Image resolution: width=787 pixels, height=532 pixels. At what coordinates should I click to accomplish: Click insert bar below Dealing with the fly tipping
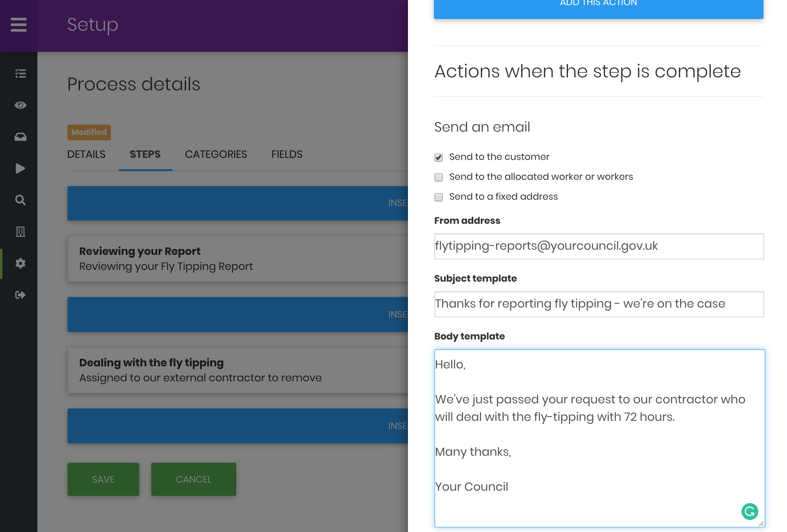coord(237,426)
